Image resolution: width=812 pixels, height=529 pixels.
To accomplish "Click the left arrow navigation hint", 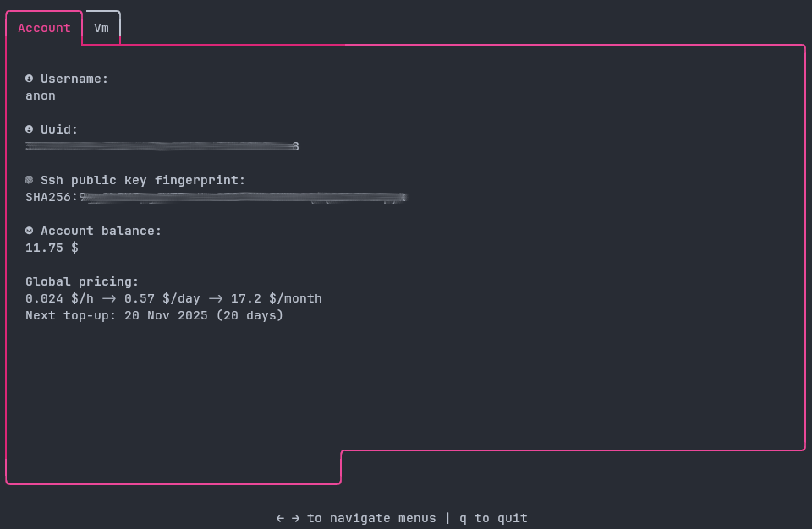I will point(280,518).
